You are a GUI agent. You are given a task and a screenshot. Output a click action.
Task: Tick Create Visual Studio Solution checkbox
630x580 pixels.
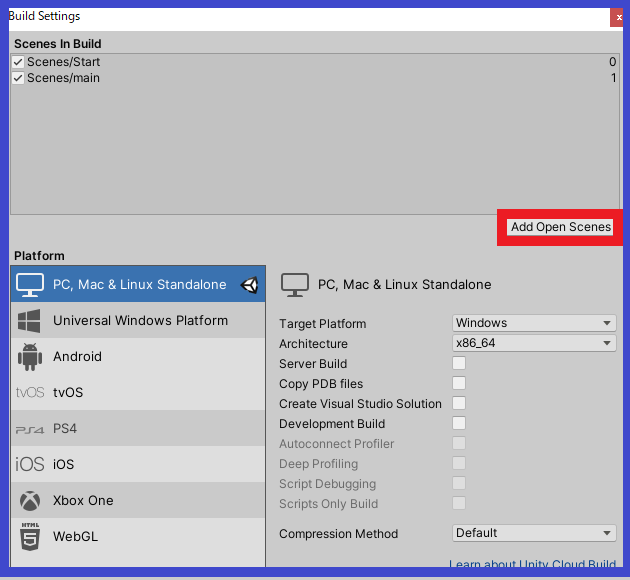(x=459, y=403)
